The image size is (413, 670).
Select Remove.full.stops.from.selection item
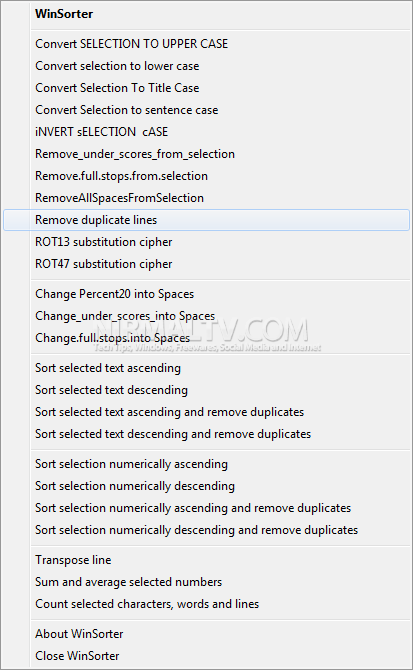pyautogui.click(x=206, y=176)
